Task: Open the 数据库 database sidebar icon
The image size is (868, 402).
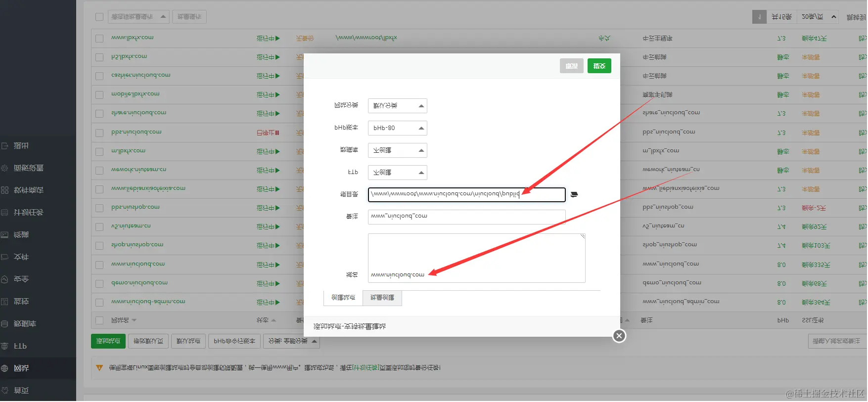Action: click(4, 324)
